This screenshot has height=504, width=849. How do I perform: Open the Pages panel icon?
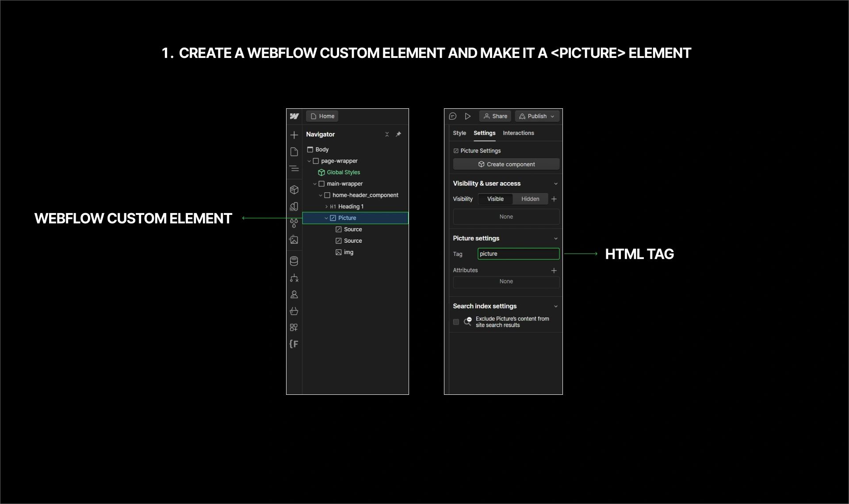point(294,152)
